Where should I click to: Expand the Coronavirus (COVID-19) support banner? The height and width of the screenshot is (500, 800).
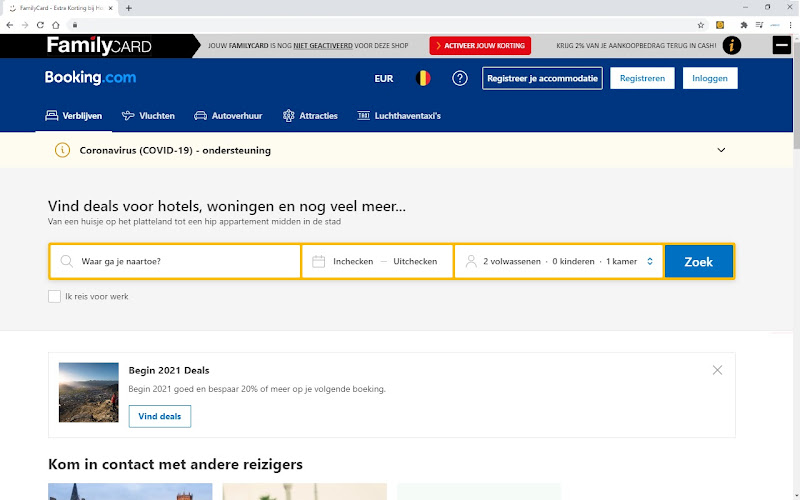click(721, 150)
